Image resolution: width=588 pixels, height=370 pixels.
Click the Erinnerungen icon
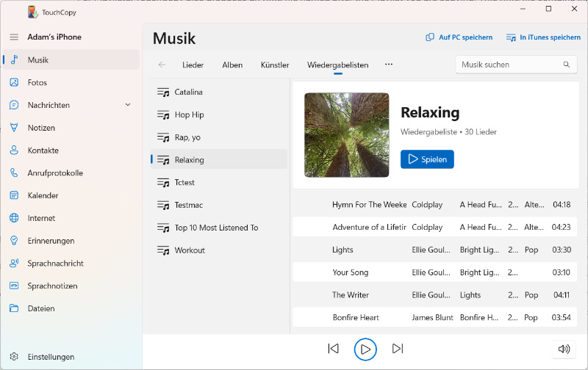(x=14, y=240)
